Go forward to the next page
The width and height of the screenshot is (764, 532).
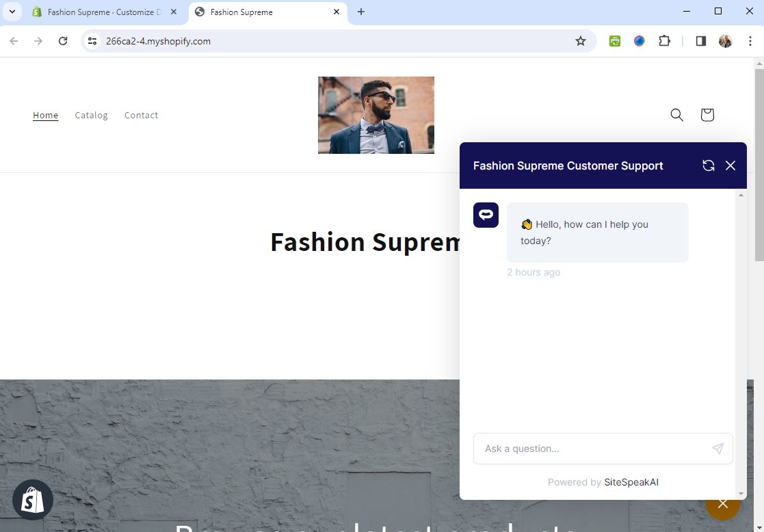pos(38,41)
